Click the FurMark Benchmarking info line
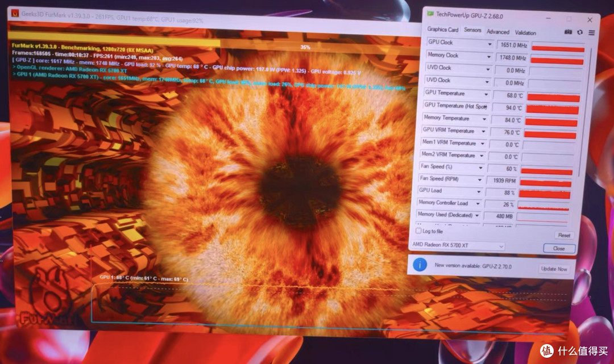The image size is (614, 364). [82, 48]
